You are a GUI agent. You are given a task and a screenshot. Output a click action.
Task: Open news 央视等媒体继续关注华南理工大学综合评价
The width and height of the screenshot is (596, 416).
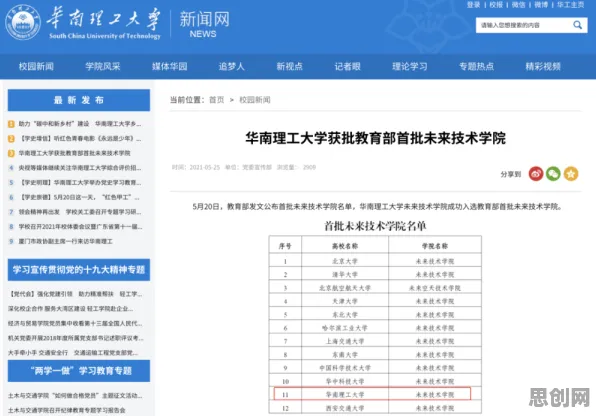[80, 168]
